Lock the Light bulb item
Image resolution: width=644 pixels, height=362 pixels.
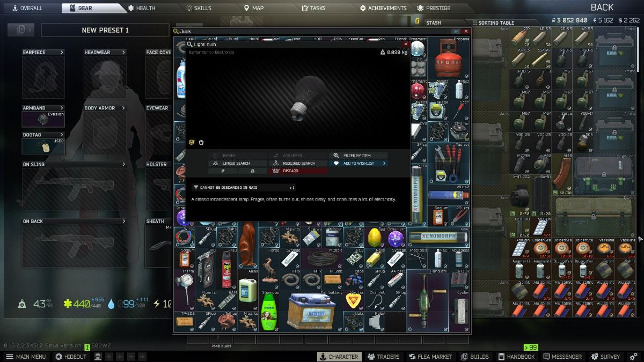253,171
